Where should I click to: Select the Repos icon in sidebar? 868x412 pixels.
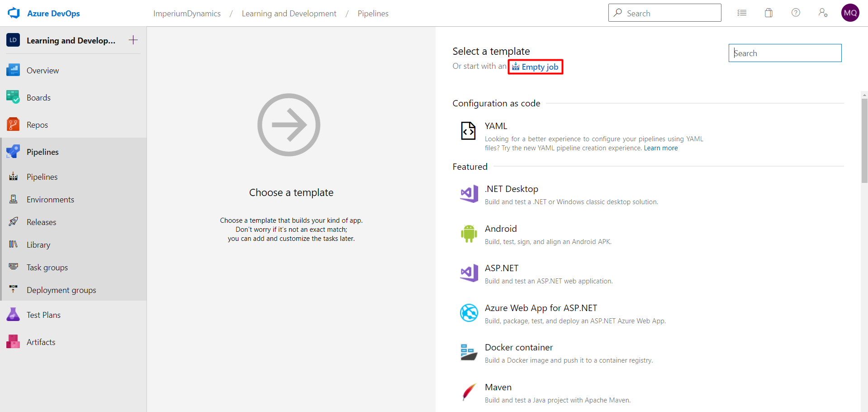pos(13,124)
